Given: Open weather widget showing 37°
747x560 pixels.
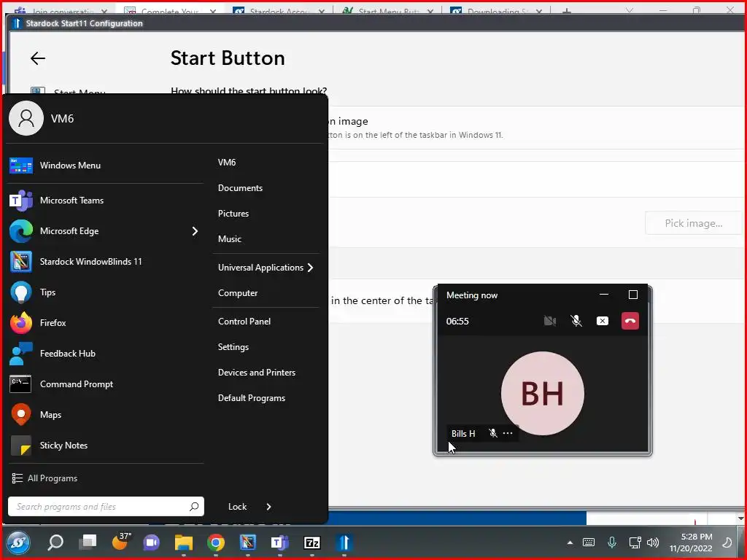Looking at the screenshot, I should (121, 542).
